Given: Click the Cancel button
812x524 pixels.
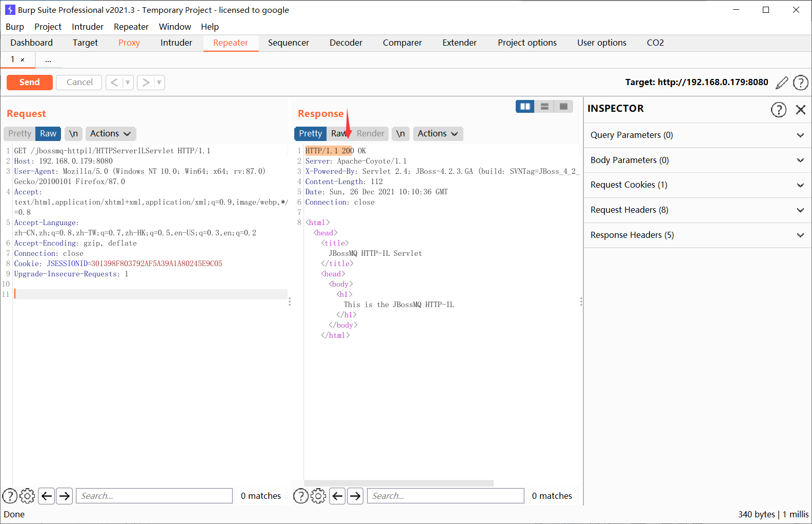Looking at the screenshot, I should click(79, 82).
